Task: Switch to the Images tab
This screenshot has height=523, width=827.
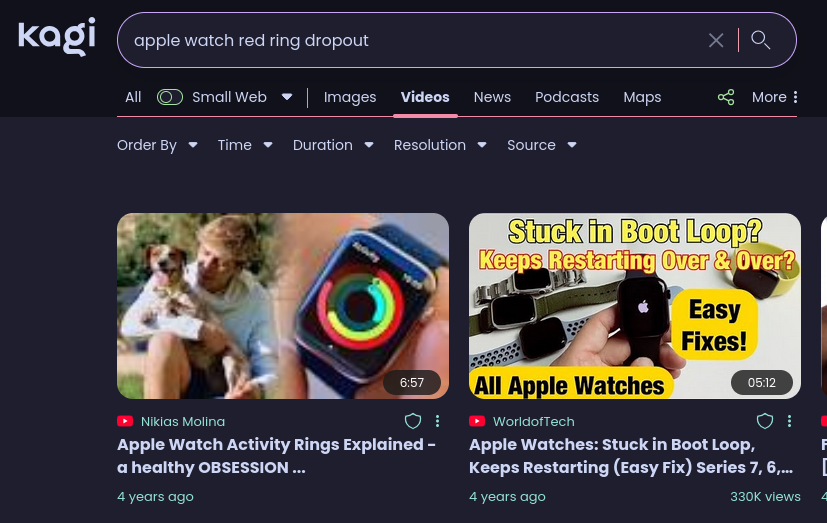Action: point(350,97)
